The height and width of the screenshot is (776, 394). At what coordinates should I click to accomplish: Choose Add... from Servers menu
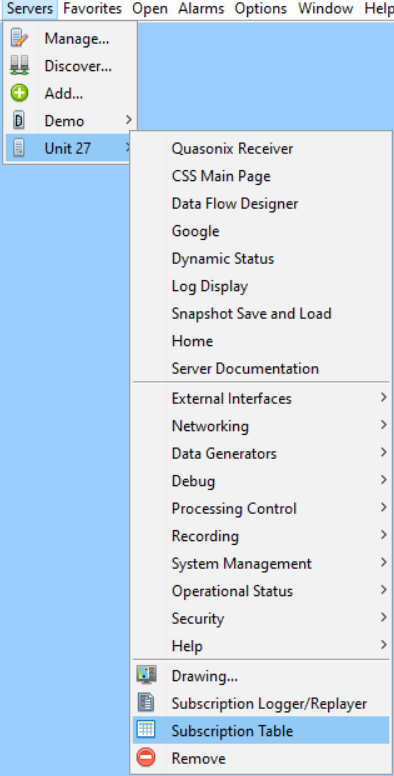tap(70, 93)
